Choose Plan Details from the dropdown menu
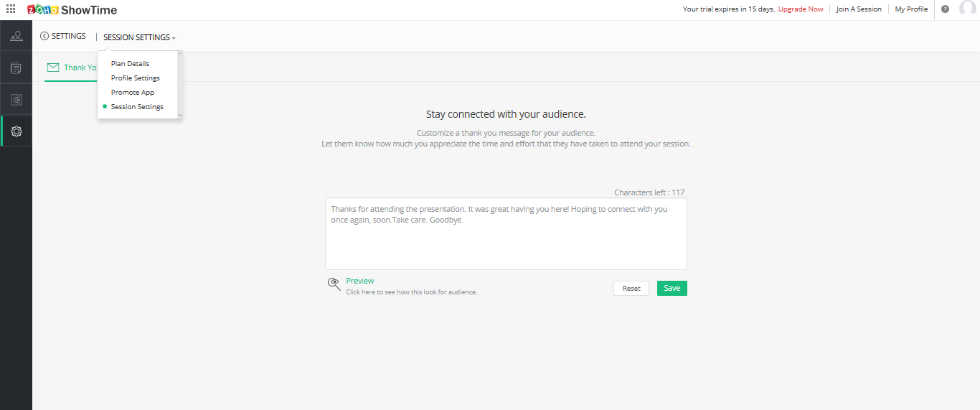This screenshot has width=980, height=410. pyautogui.click(x=130, y=64)
